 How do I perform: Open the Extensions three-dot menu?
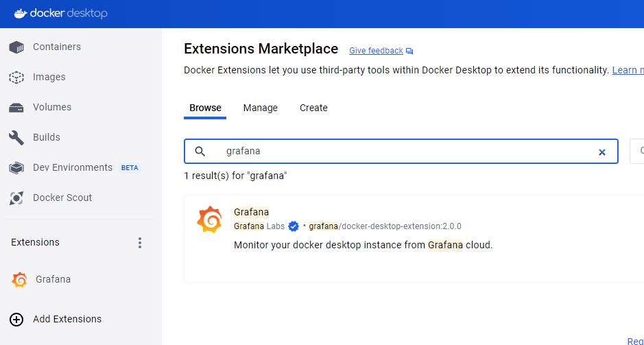[x=140, y=243]
